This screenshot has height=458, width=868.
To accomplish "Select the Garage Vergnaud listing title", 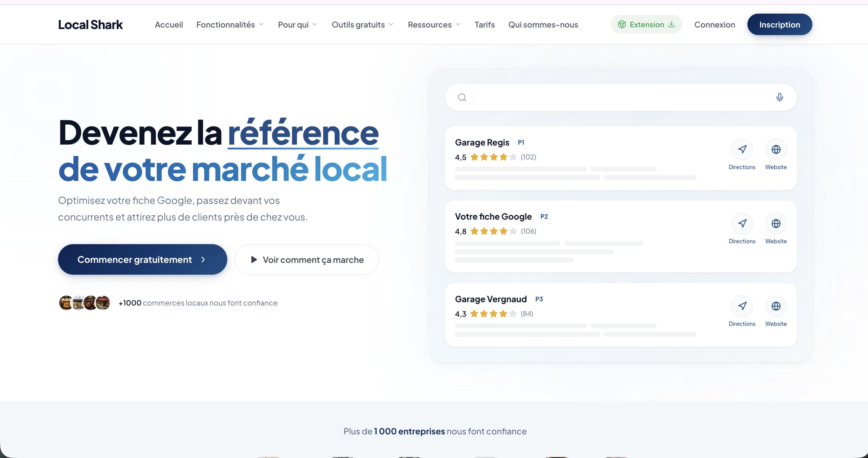I will click(491, 299).
